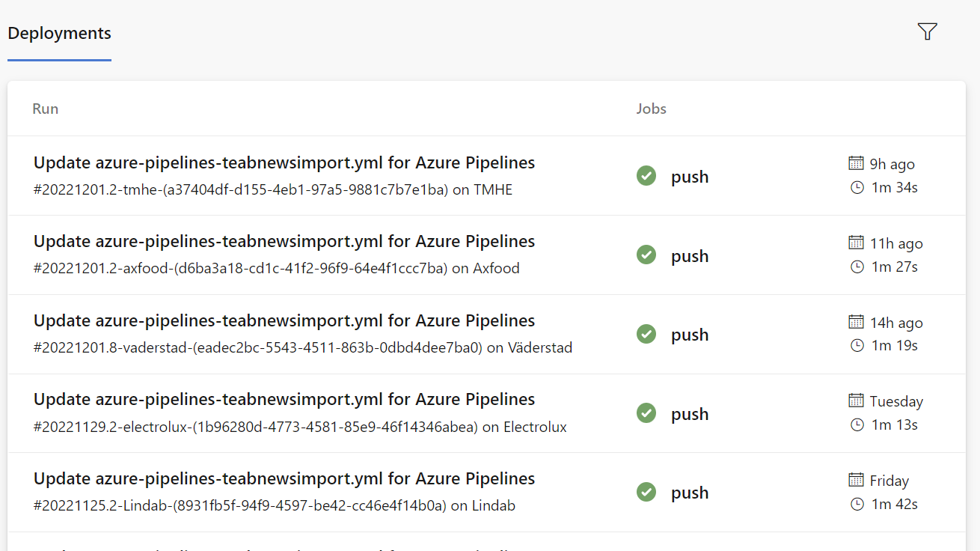Viewport: 980px width, 551px height.
Task: Click the clock icon beside '1m 27s'
Action: pos(857,267)
